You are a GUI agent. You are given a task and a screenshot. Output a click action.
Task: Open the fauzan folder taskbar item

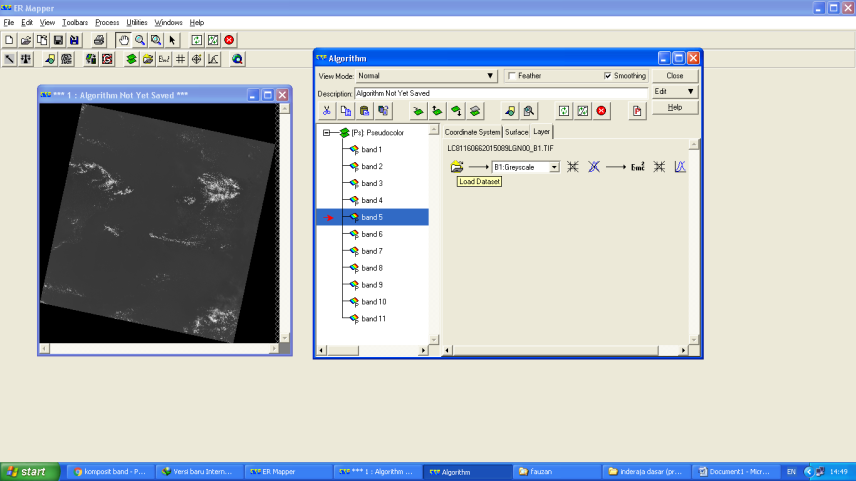tap(557, 472)
